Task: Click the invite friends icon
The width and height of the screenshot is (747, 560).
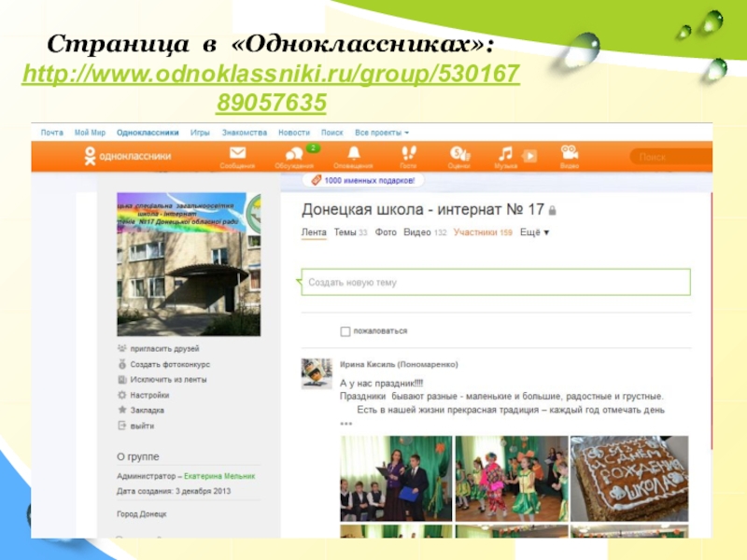Action: 122,348
